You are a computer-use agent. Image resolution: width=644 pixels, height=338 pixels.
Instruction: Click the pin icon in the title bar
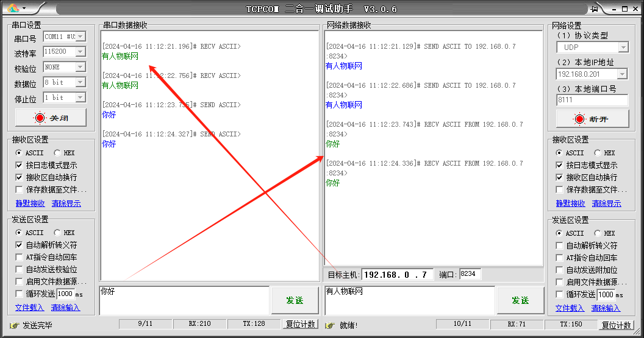point(595,9)
